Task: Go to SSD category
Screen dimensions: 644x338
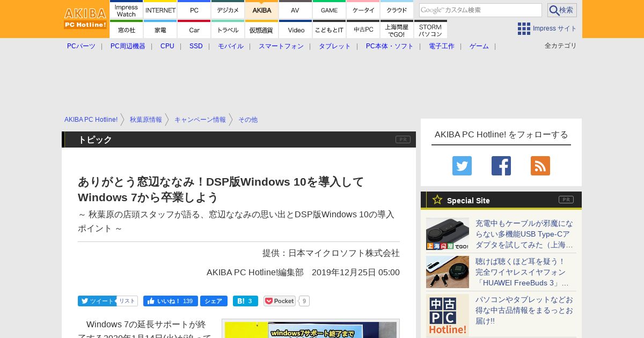Action: [x=196, y=46]
